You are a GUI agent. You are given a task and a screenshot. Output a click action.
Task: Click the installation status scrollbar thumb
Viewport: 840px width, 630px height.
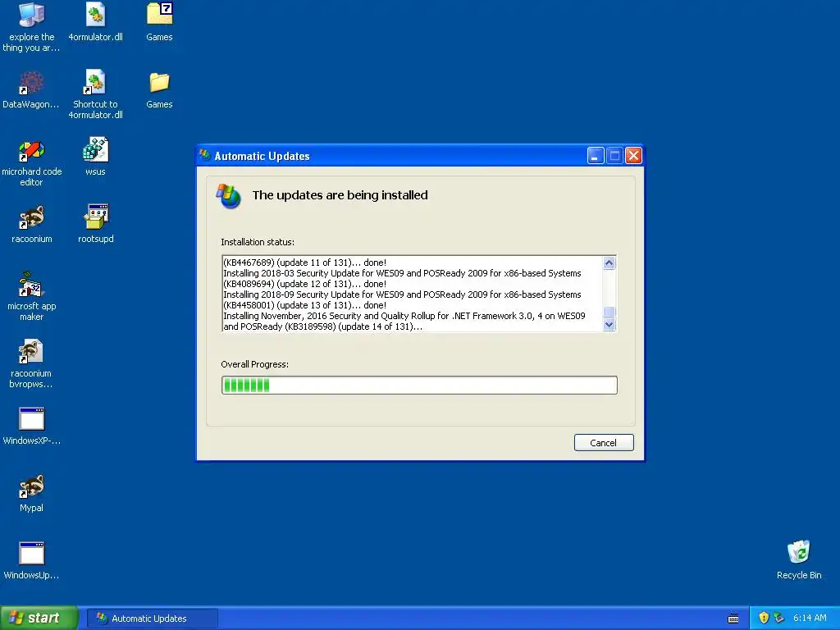[609, 312]
